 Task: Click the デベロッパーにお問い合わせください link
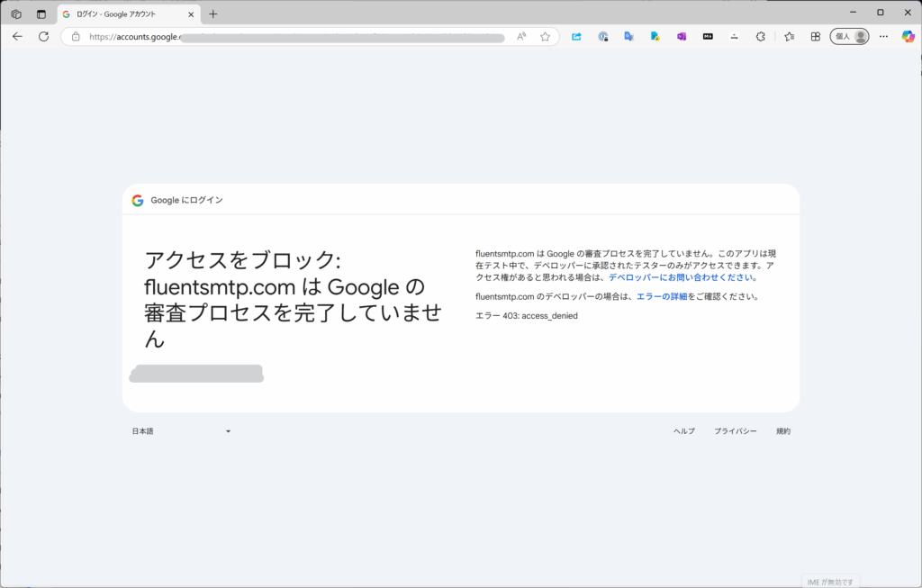click(x=681, y=277)
